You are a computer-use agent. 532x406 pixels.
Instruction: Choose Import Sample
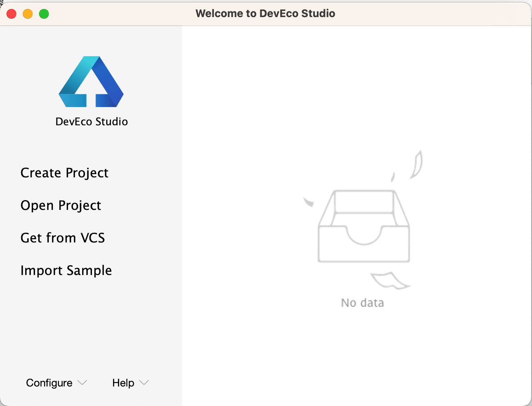tap(66, 271)
